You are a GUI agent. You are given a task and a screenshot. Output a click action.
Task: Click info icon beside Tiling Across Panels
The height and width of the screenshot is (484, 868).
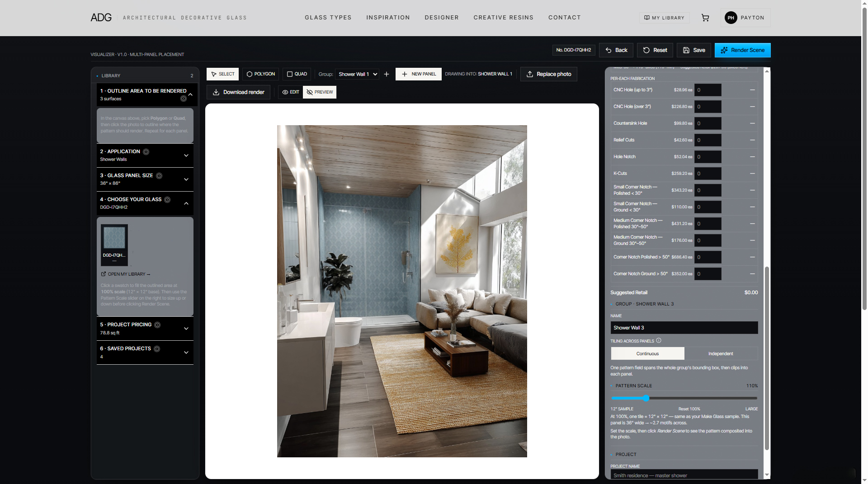click(659, 340)
